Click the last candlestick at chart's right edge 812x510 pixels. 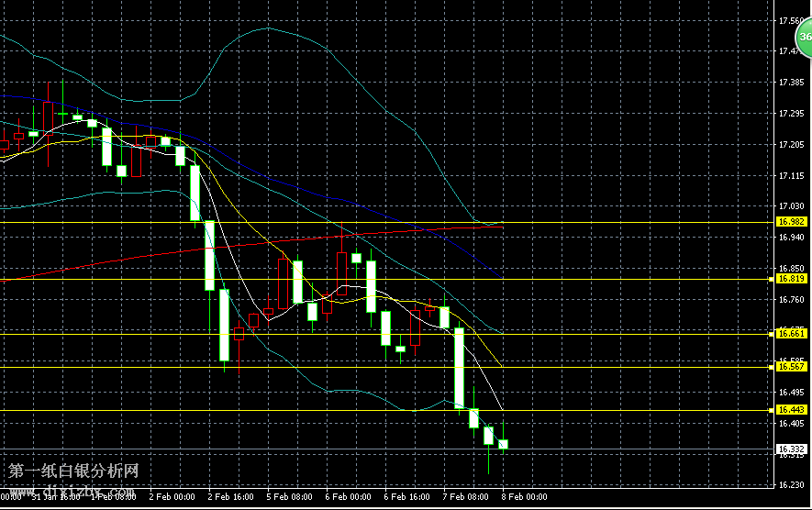pos(503,444)
